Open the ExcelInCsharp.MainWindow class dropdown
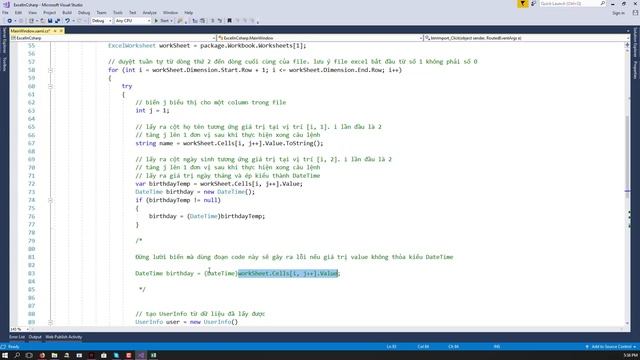The width and height of the screenshot is (640, 360). (320, 38)
